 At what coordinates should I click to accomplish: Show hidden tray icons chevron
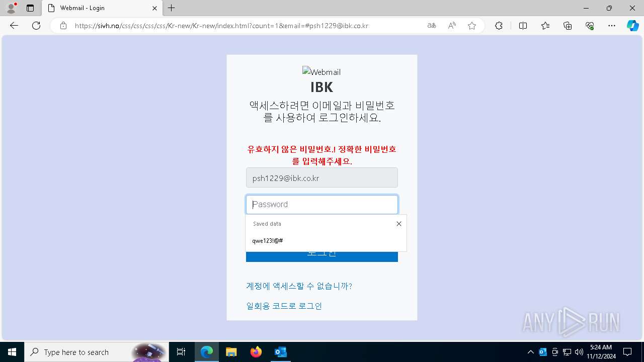tap(530, 352)
